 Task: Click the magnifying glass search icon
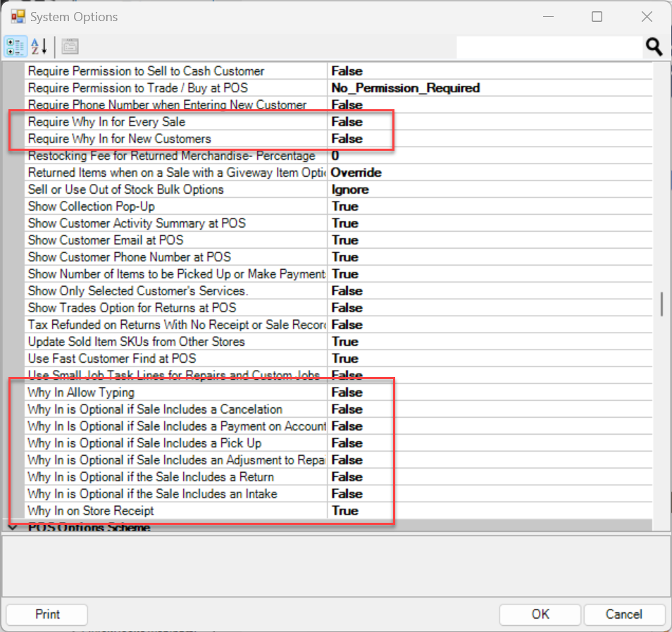point(654,47)
